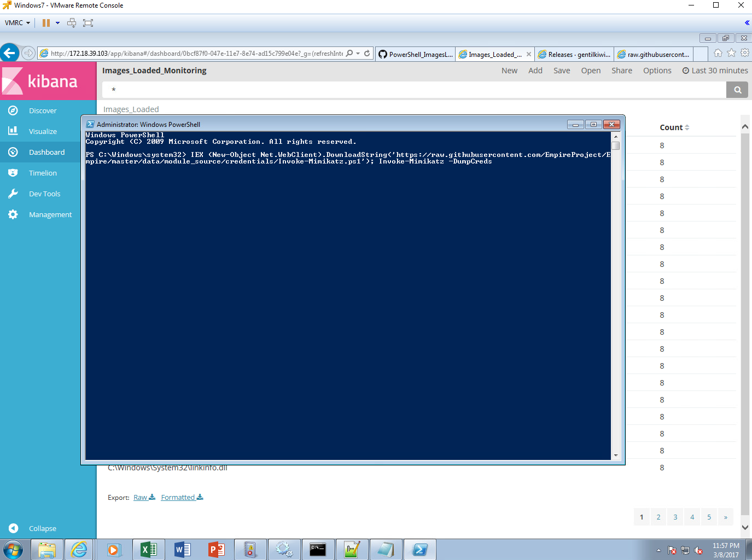The height and width of the screenshot is (560, 752).
Task: Export the table as Raw
Action: click(x=144, y=497)
